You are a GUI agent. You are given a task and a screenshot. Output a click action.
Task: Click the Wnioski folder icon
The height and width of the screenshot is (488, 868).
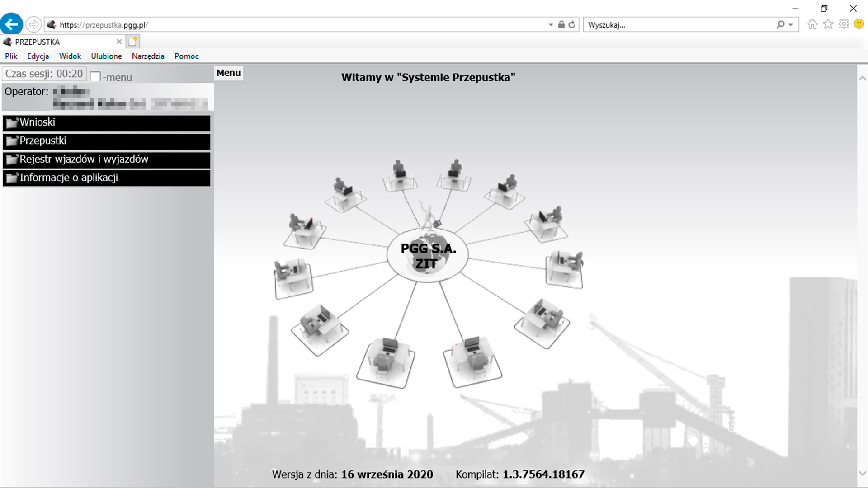click(x=12, y=123)
